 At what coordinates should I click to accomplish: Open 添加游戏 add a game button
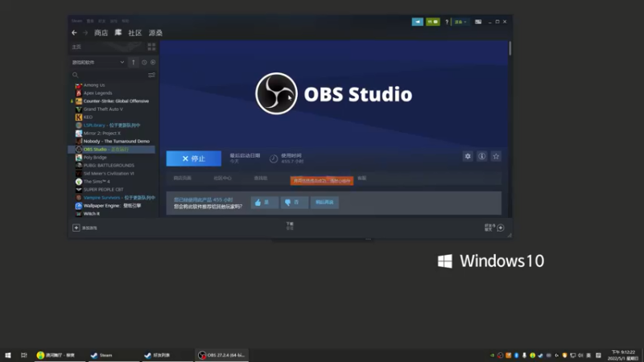coord(85,228)
